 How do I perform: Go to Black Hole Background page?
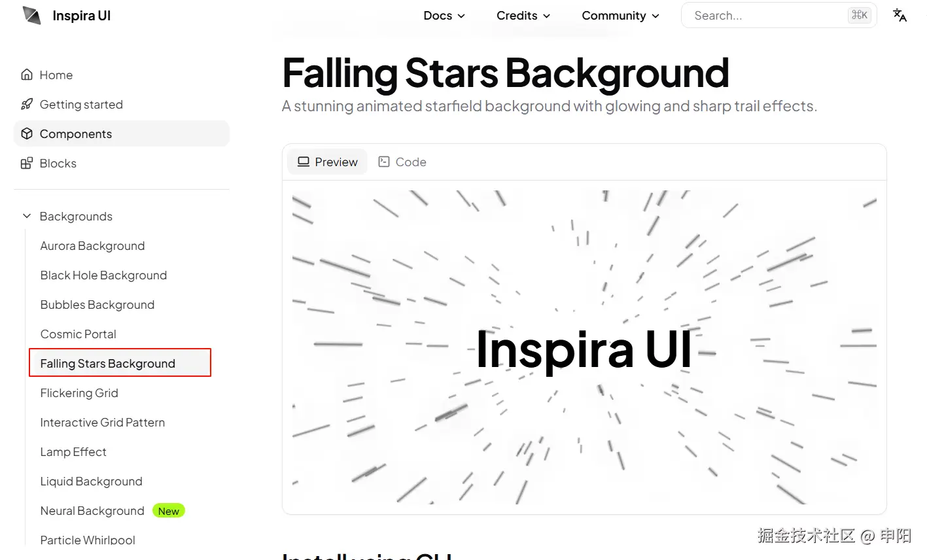103,275
